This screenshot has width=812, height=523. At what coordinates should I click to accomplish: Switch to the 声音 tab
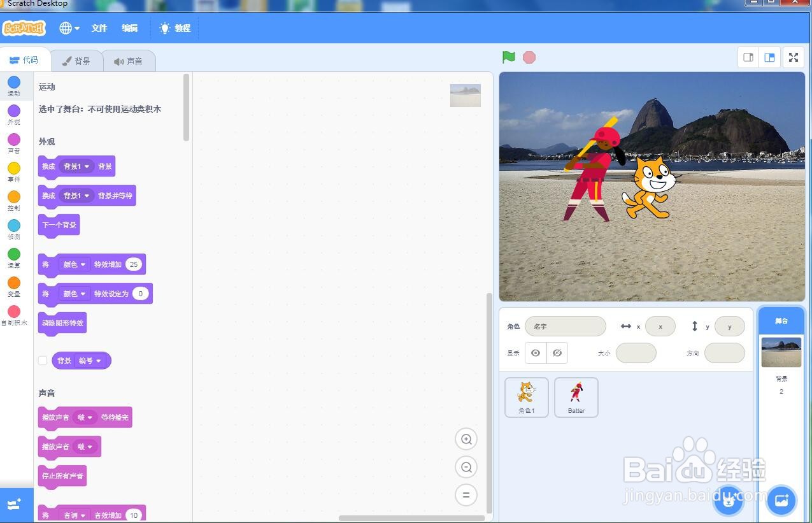click(129, 61)
